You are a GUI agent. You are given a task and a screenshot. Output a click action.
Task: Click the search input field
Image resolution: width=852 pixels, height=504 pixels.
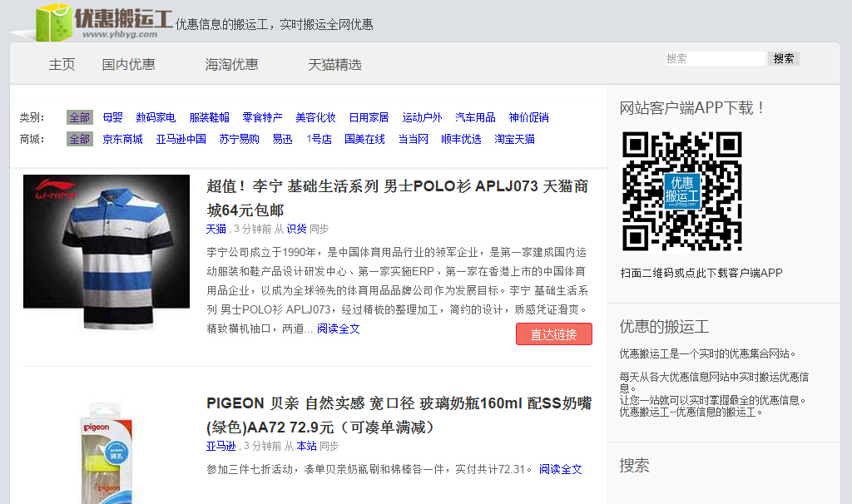pyautogui.click(x=715, y=58)
